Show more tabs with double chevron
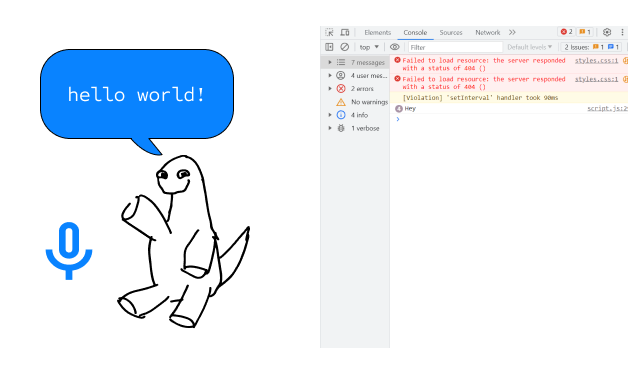This screenshot has height=378, width=628. 512,32
